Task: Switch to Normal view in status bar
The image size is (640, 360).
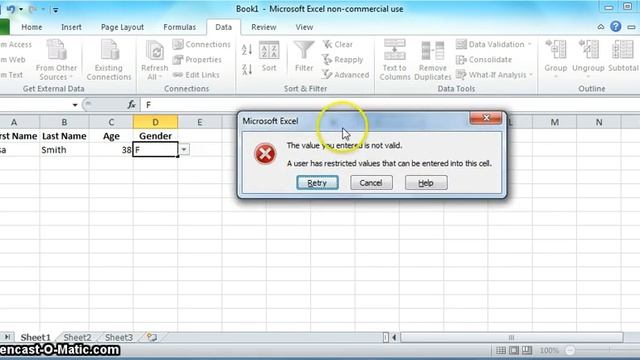Action: [501, 350]
